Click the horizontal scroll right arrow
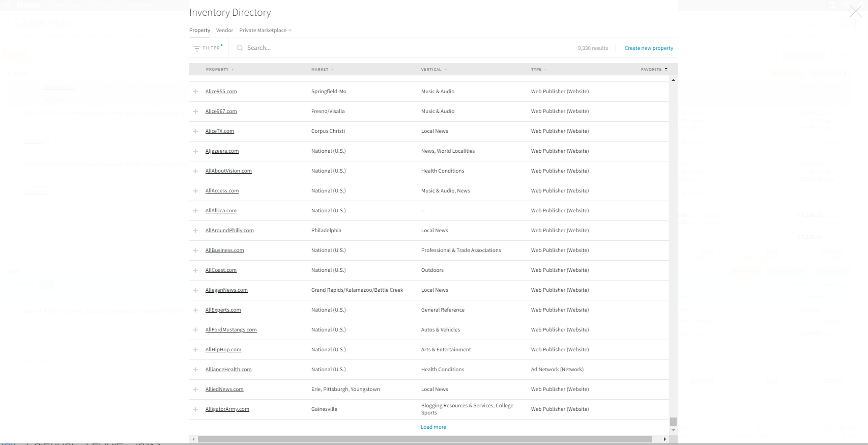 [664, 439]
